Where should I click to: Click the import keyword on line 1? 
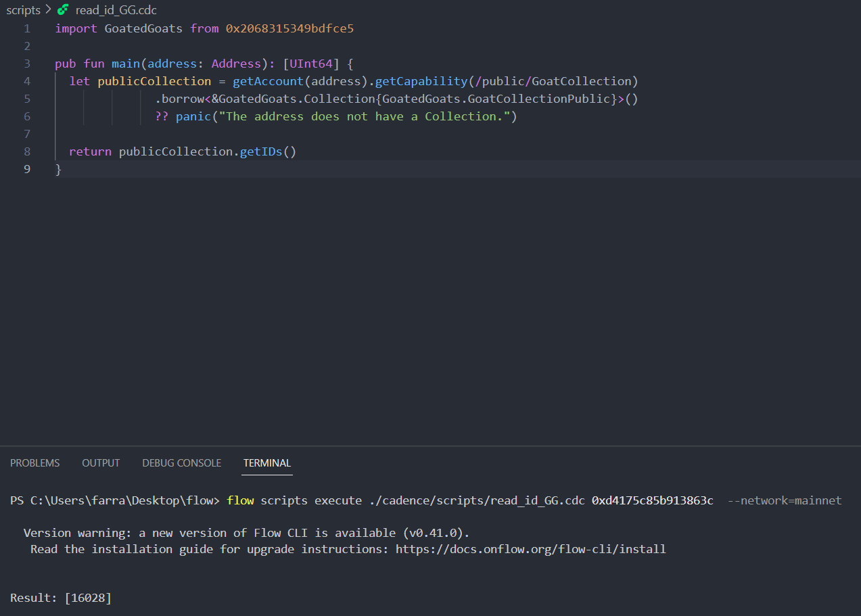point(76,28)
